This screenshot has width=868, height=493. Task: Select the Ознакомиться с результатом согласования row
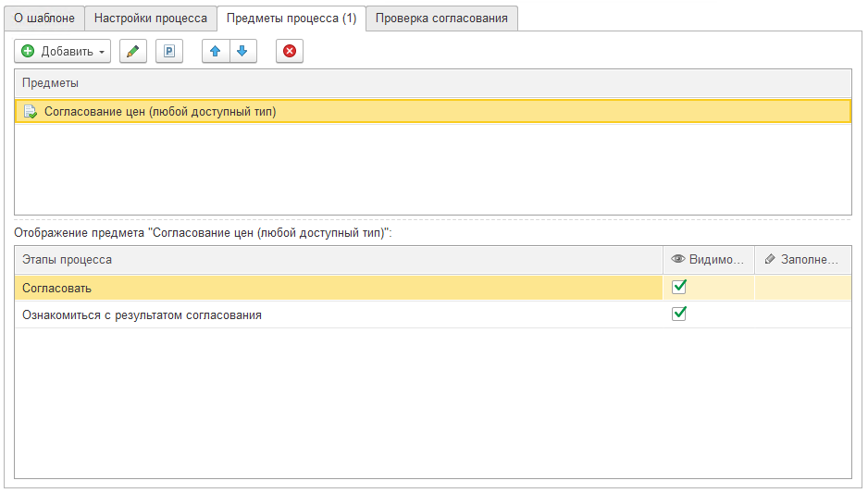tap(142, 314)
